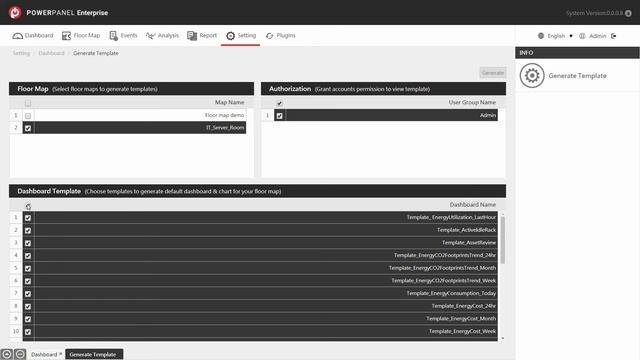640x360 pixels.
Task: Click the add tab plus icon at bottom left
Action: coord(7,354)
